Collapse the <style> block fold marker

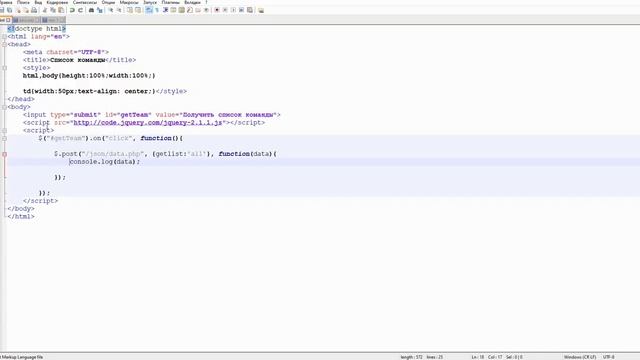click(x=4, y=68)
